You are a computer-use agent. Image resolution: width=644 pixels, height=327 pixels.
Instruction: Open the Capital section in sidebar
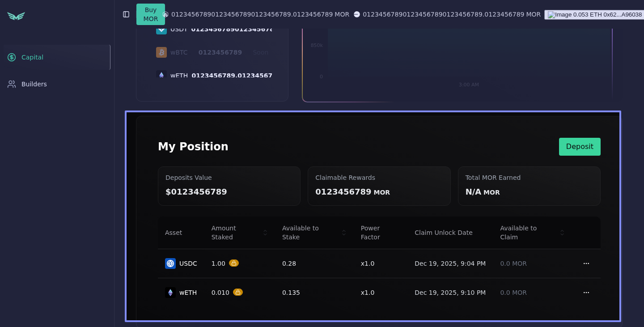coord(32,57)
